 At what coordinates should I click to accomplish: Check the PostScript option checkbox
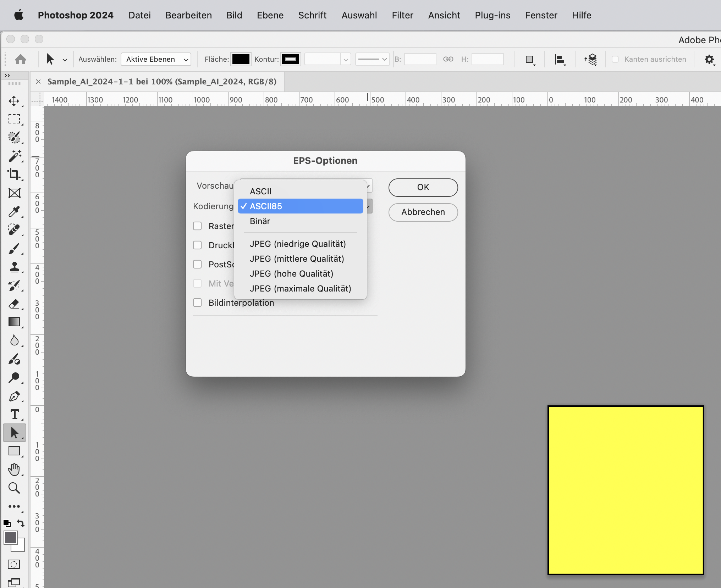[x=198, y=264]
